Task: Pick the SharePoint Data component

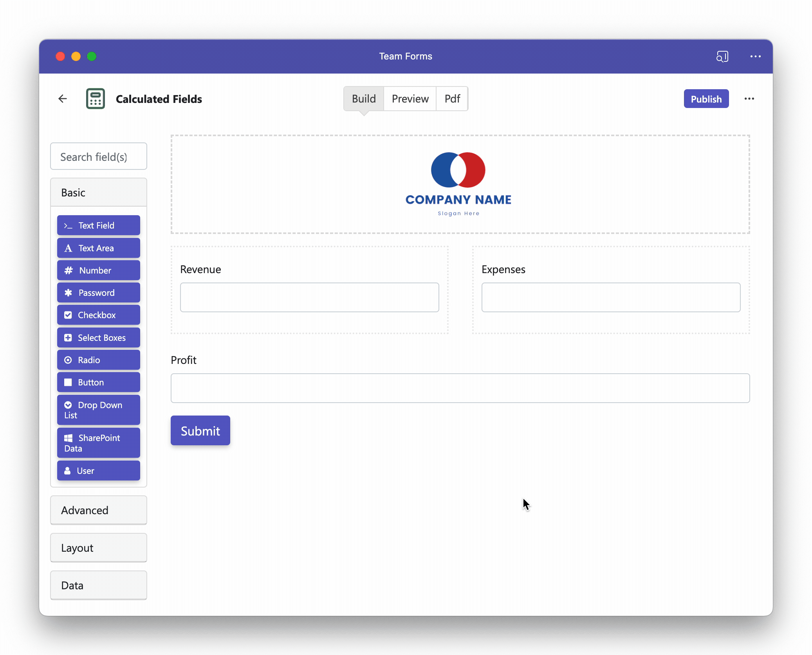Action: 99,443
